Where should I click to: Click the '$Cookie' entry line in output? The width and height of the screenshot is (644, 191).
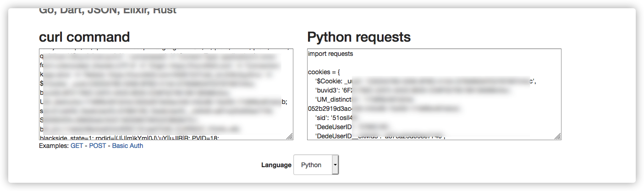pyautogui.click(x=334, y=82)
